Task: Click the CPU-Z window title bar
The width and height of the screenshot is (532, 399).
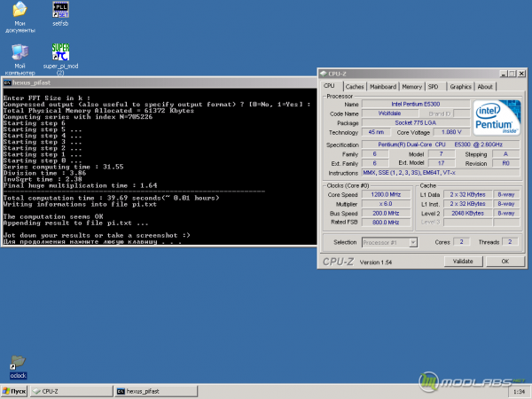Action: pos(422,74)
